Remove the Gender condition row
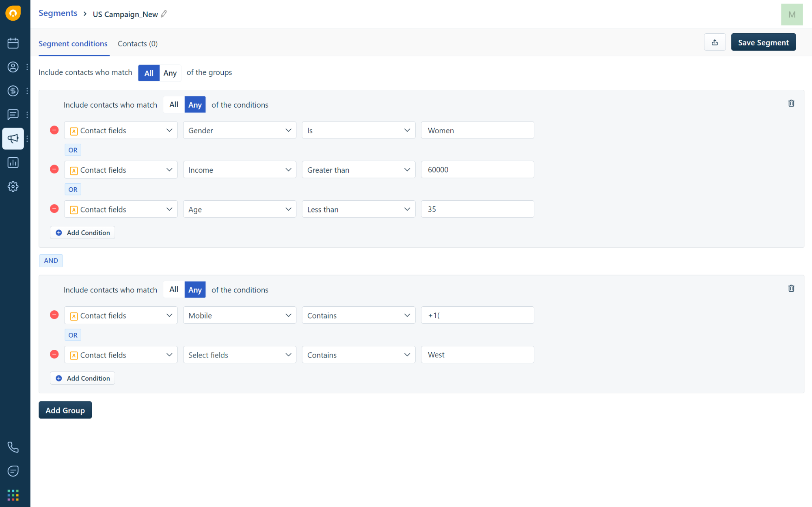Image resolution: width=812 pixels, height=507 pixels. click(x=54, y=130)
